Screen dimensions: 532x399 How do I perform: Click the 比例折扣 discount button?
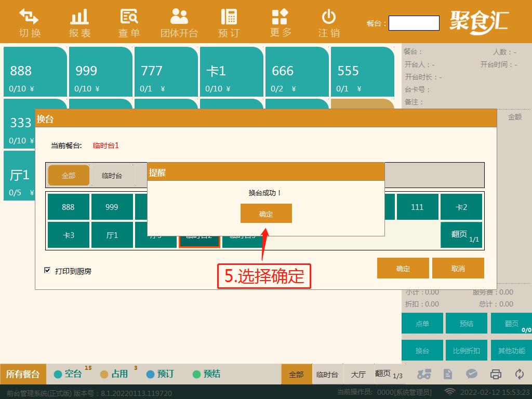(x=467, y=350)
